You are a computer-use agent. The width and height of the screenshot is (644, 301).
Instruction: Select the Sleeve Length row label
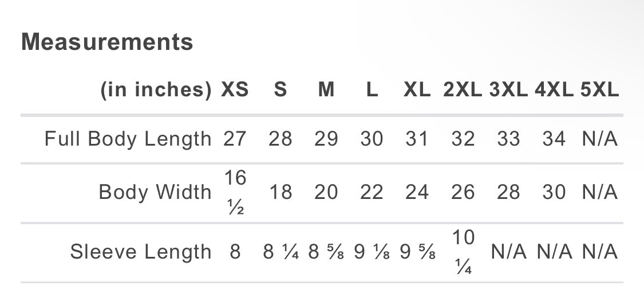141,252
